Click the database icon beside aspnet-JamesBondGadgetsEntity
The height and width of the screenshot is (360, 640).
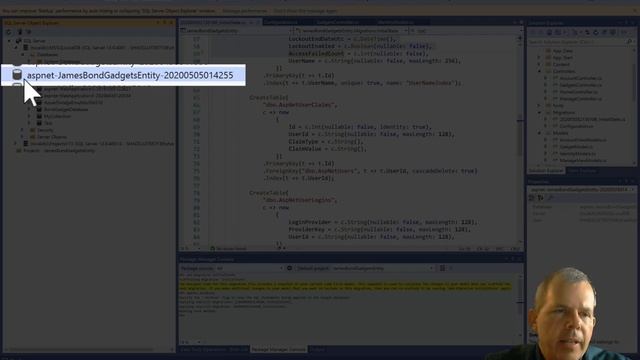tap(17, 75)
